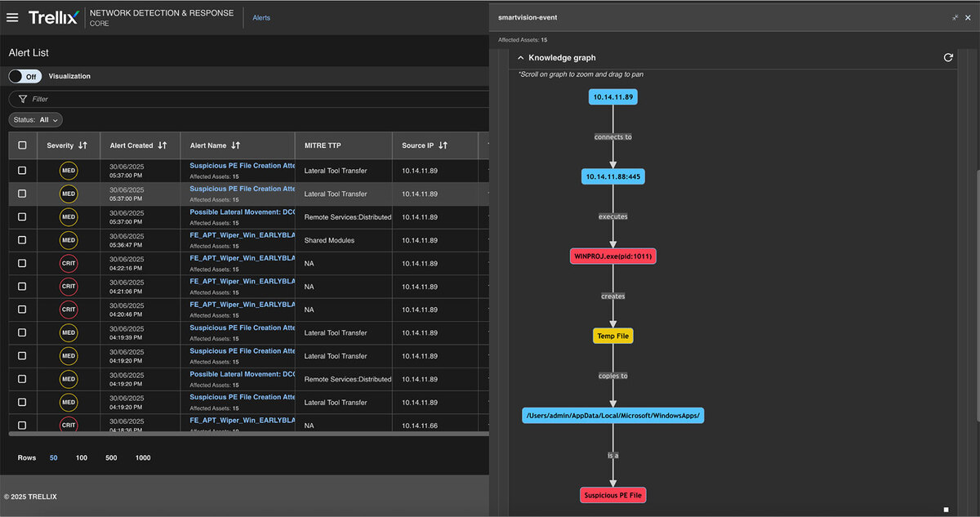Set rows per page to 50
Screen dimensions: 980x517
(x=54, y=457)
